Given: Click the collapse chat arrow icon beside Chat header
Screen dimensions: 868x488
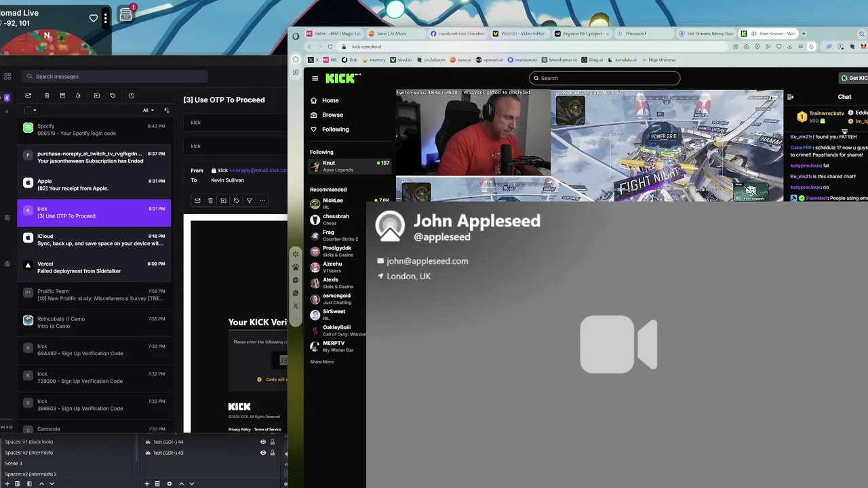Looking at the screenshot, I should [x=789, y=97].
